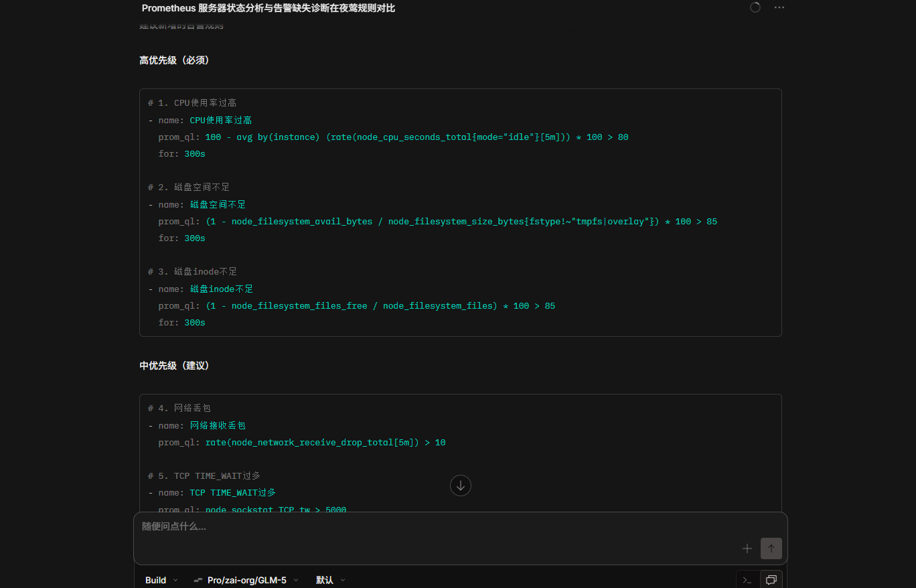Click 'for: 300s' under the 磁盘空间不足 rule
The image size is (916, 588).
click(182, 238)
